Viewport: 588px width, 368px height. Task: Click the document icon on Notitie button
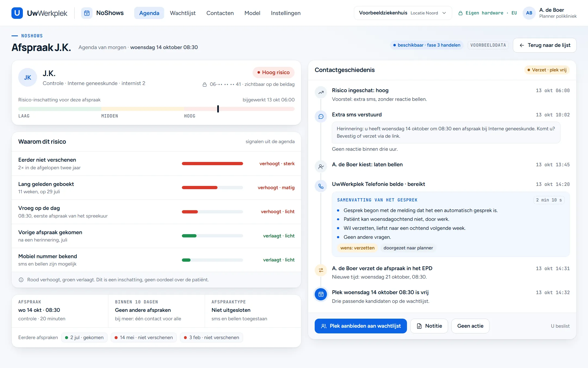click(419, 326)
